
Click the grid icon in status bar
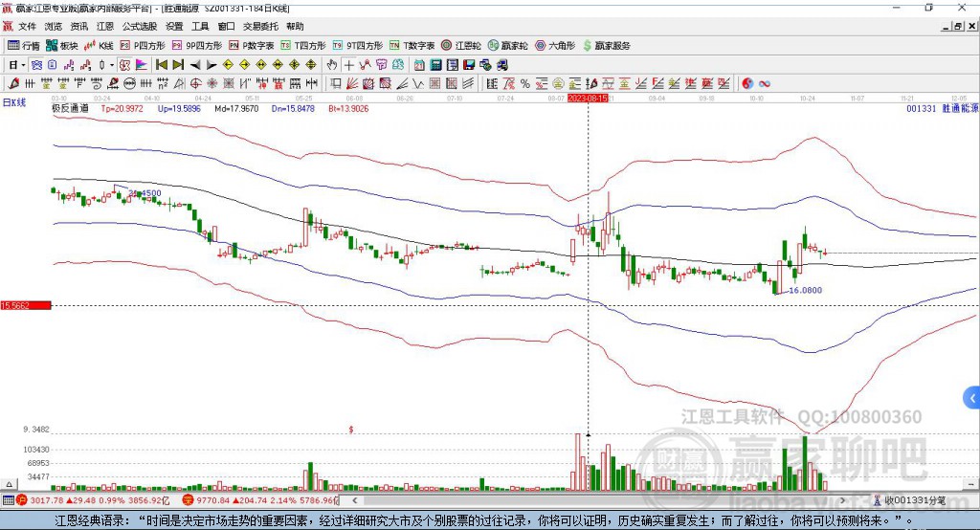(8, 500)
